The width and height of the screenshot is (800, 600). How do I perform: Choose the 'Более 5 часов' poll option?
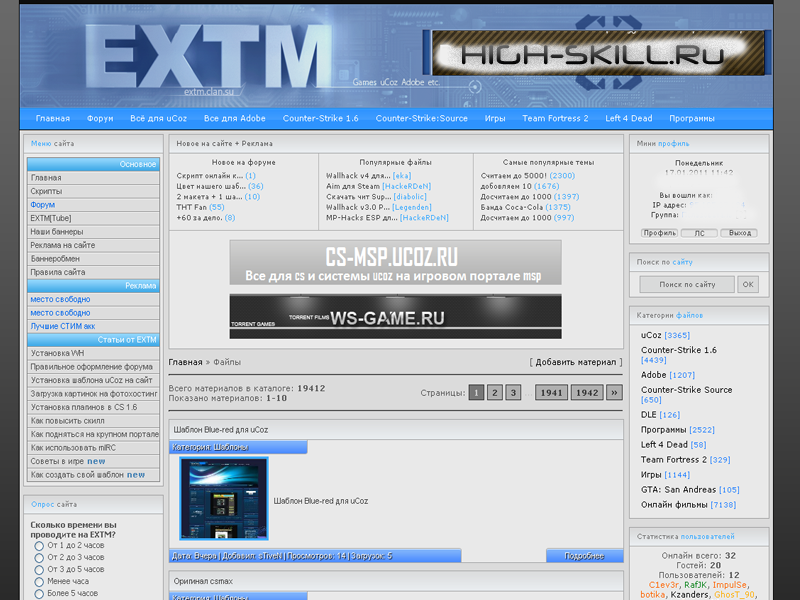[39, 593]
